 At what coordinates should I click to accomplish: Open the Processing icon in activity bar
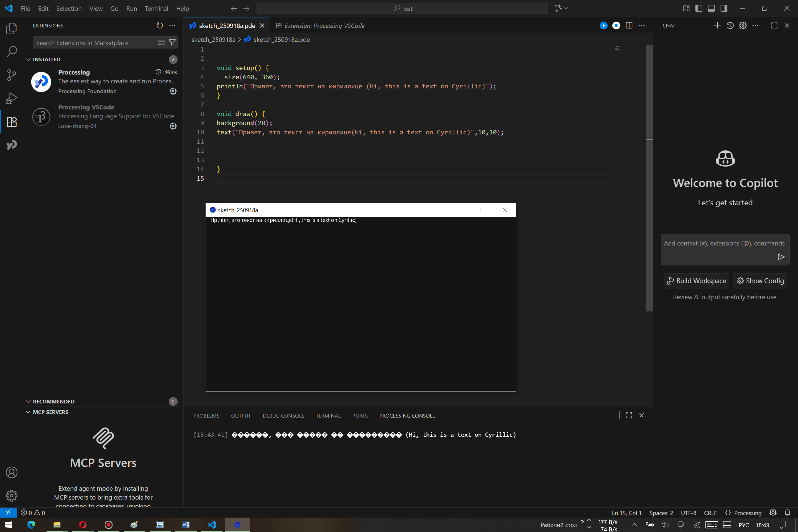12,145
